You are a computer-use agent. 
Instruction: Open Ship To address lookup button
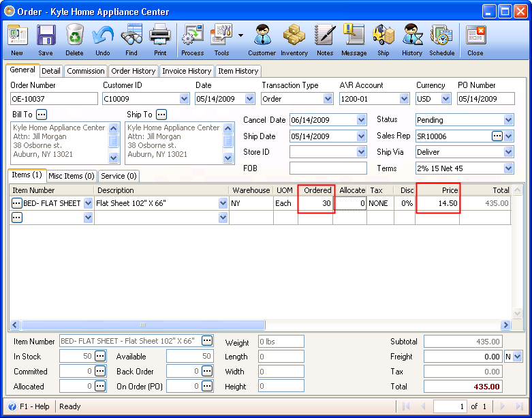[161, 115]
